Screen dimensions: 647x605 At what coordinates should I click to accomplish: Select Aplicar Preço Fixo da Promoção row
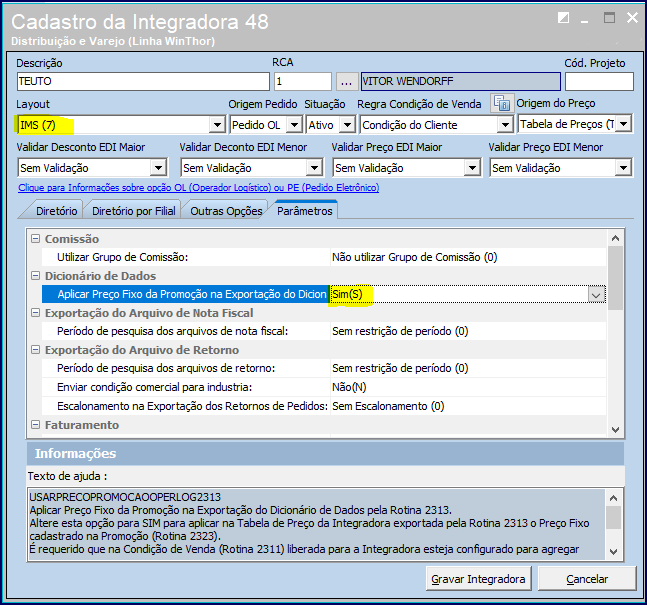tap(324, 294)
